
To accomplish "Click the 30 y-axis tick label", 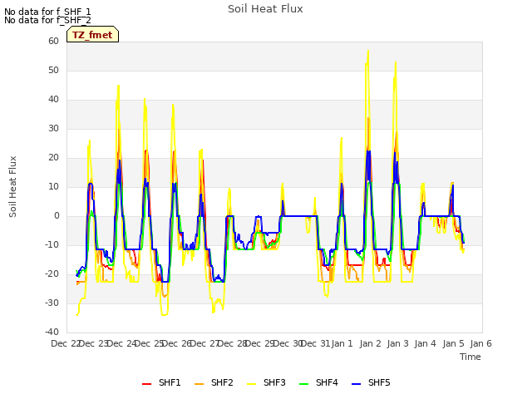I will coord(53,128).
